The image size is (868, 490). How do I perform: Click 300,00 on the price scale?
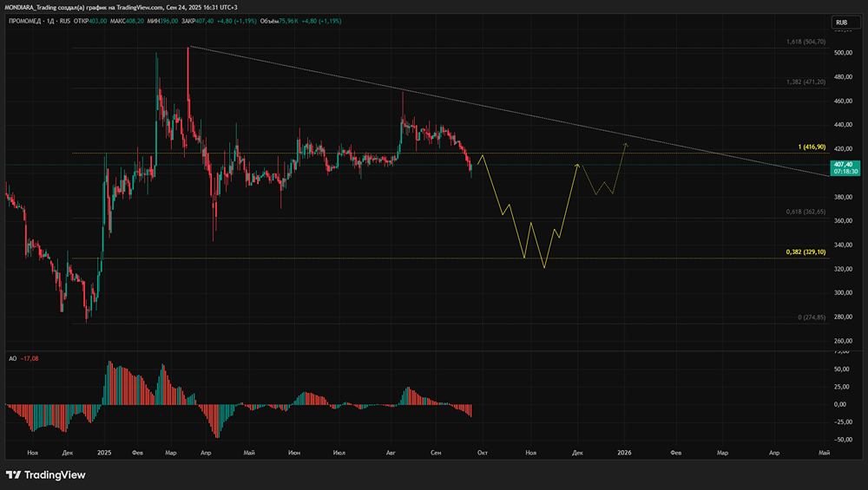pyautogui.click(x=843, y=292)
